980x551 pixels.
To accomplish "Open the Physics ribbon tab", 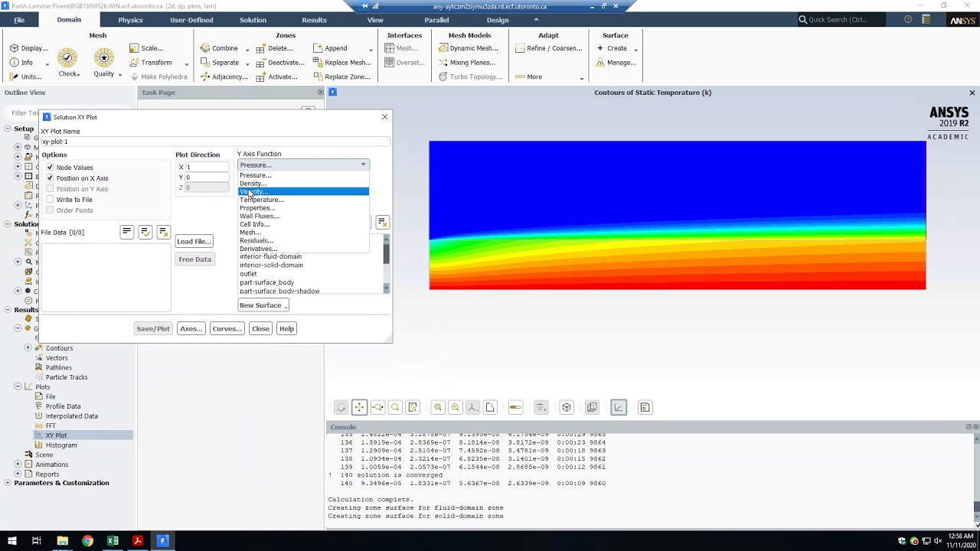I will point(130,20).
